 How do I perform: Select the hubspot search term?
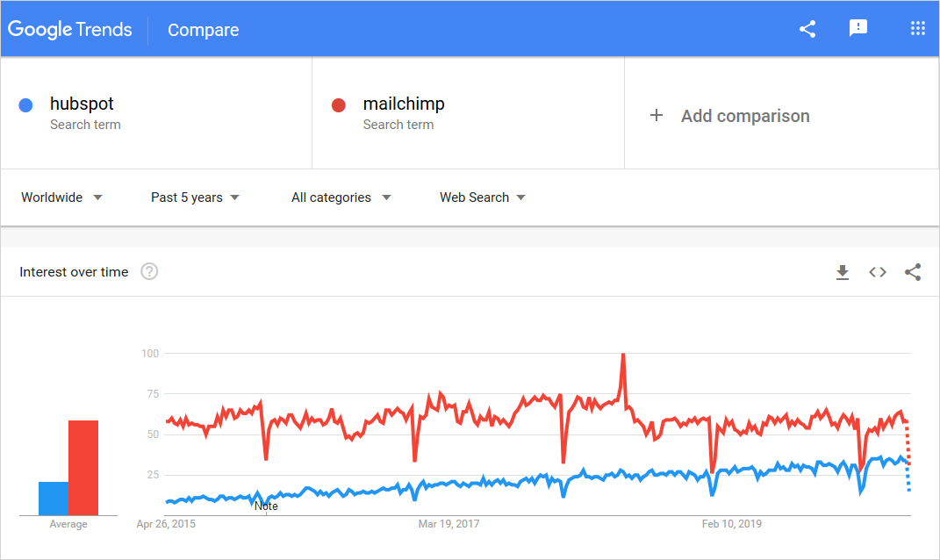click(83, 104)
